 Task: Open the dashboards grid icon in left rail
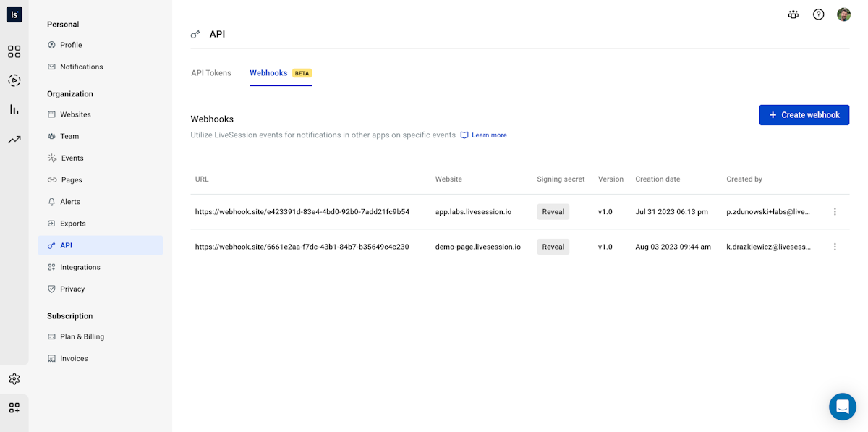click(14, 51)
